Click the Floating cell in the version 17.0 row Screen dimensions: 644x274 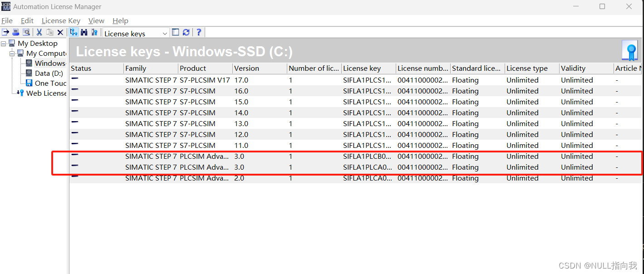click(465, 80)
